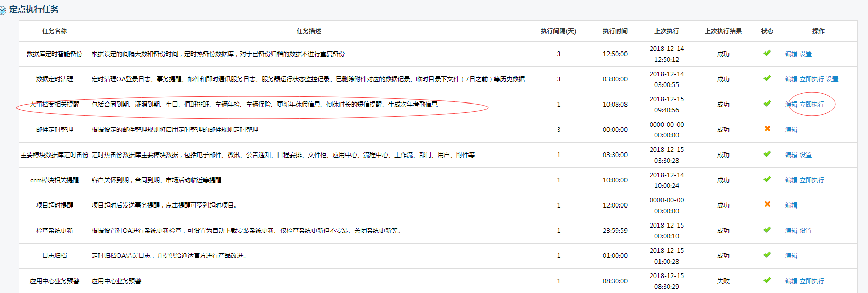Edit the 邮件定时整理 task
This screenshot has height=293, width=868.
(x=791, y=130)
